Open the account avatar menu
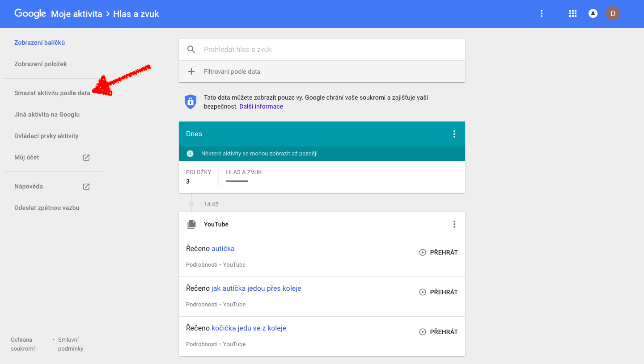Screen dimensions: 644x364 point(613,13)
